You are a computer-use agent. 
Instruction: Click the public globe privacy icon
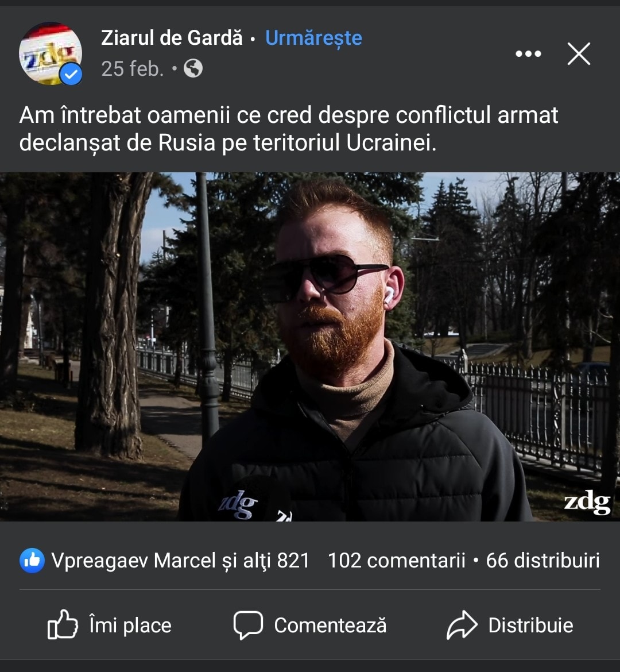pyautogui.click(x=193, y=68)
